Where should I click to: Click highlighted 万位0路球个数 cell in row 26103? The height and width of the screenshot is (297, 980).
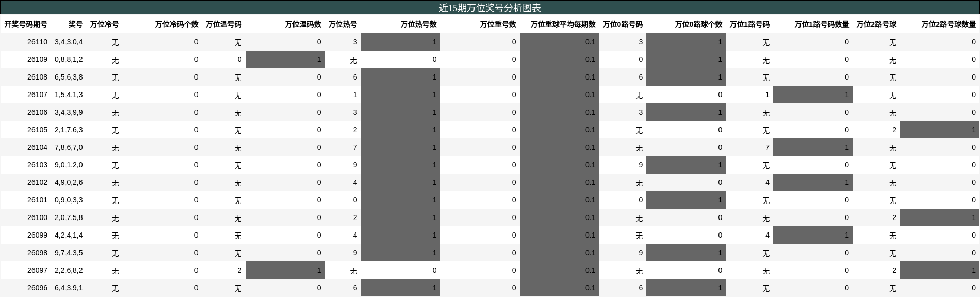click(686, 165)
